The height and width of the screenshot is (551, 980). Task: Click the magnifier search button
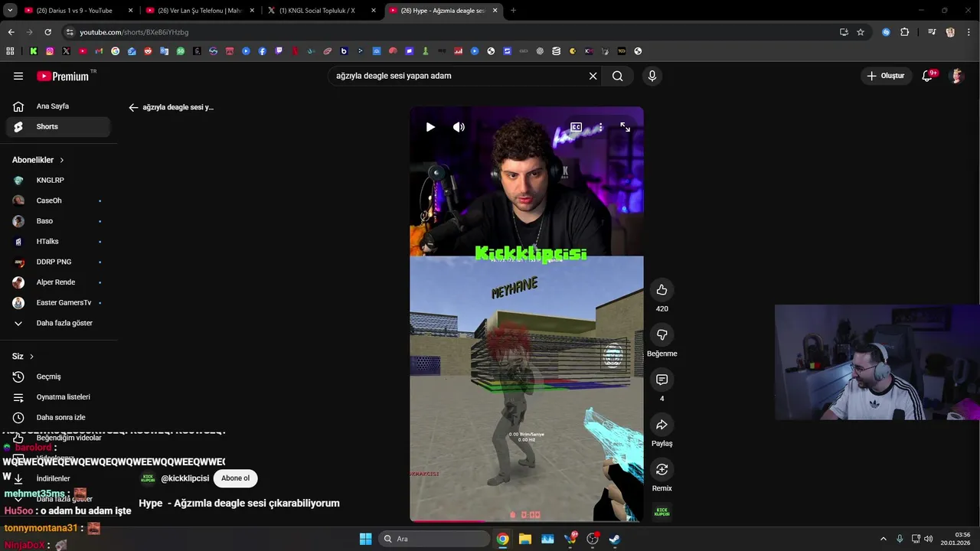click(617, 76)
